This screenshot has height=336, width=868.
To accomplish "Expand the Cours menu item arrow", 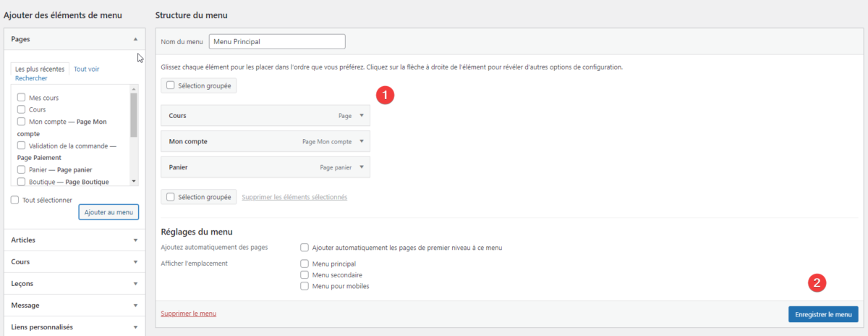I will coord(362,116).
